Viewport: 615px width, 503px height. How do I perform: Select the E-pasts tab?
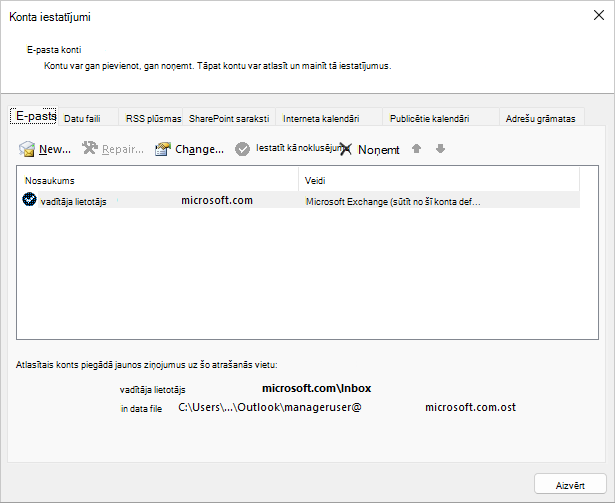(x=34, y=116)
